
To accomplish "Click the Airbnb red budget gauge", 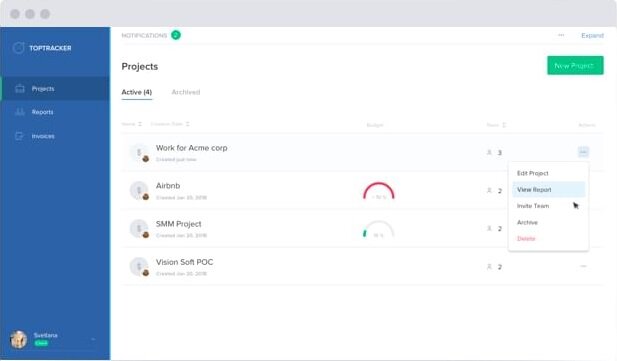I will [379, 191].
